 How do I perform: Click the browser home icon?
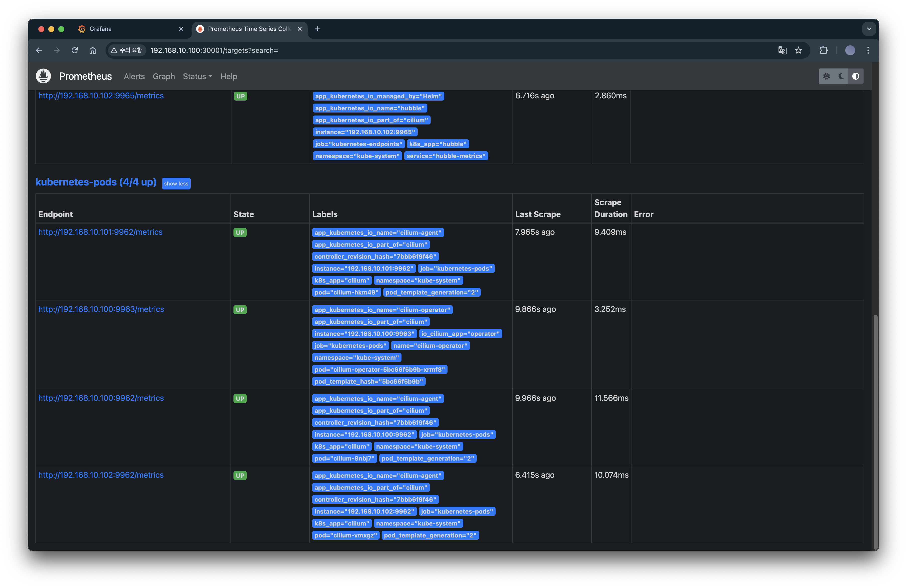(x=93, y=50)
